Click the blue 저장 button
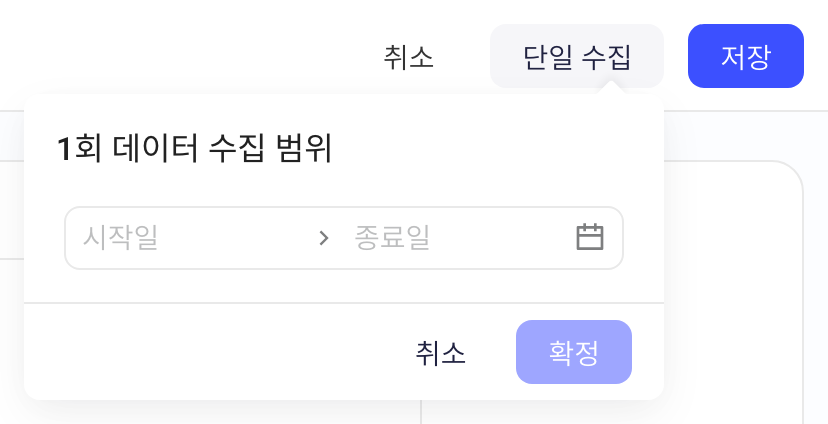 [746, 56]
